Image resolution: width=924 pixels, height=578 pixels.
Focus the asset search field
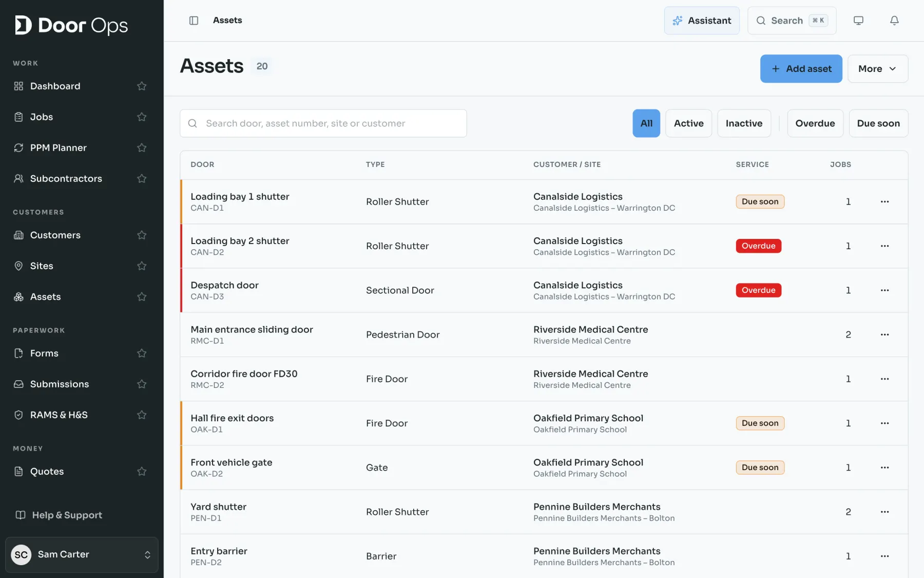[x=323, y=123]
